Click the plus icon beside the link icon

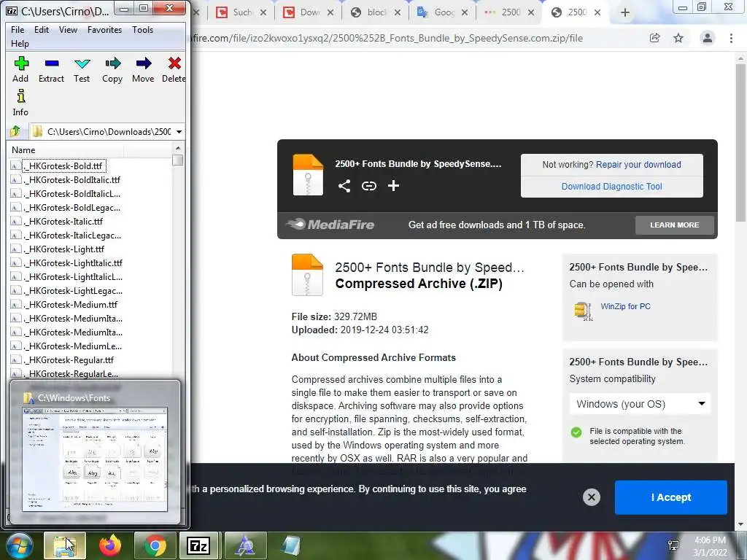(393, 186)
